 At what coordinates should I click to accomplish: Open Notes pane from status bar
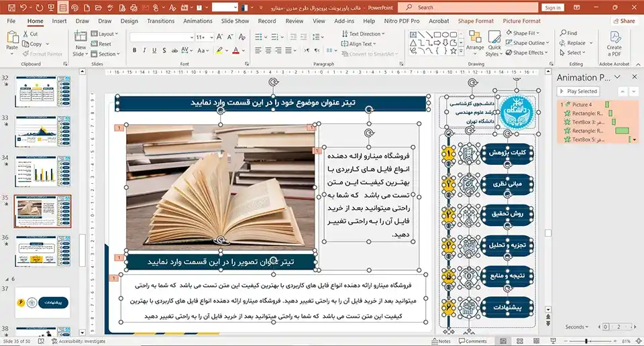441,341
